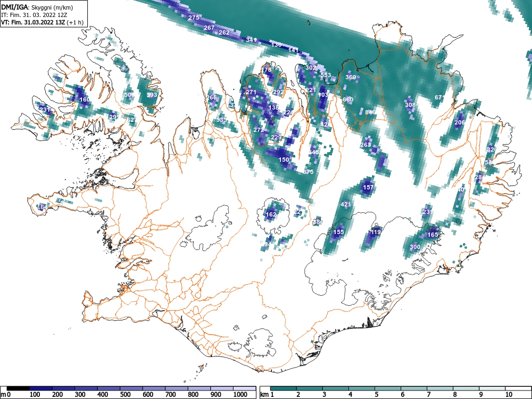Click the '262' visibility value on the map
532x399 pixels.
tap(225, 32)
